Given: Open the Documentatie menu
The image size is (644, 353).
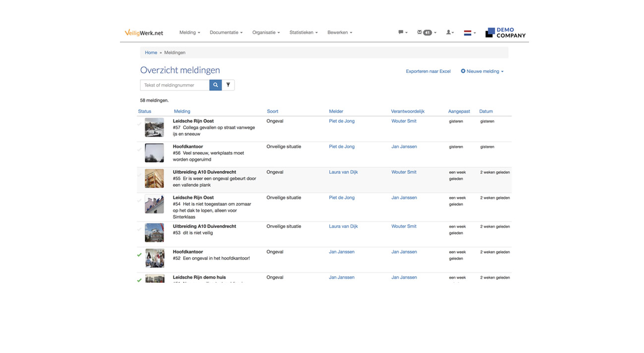Looking at the screenshot, I should 226,33.
